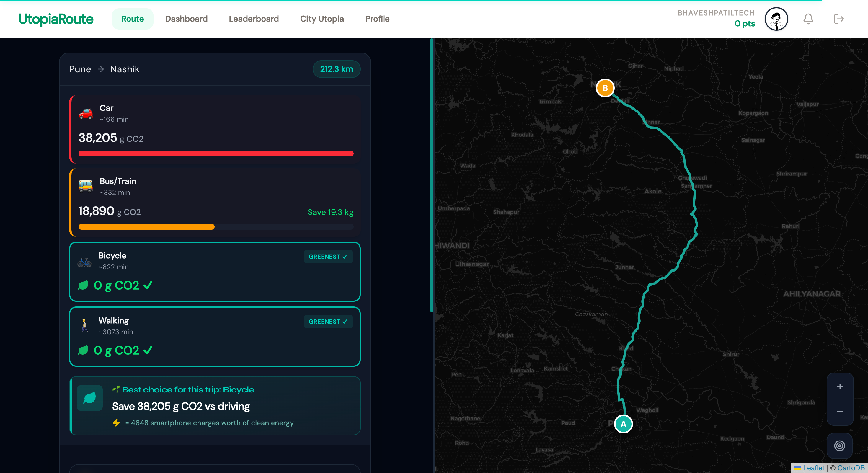Click the 212.3 km distance badge
This screenshot has width=868, height=473.
(x=336, y=69)
